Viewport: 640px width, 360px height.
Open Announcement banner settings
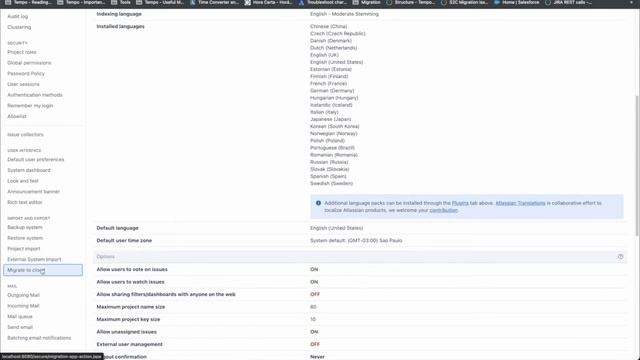click(33, 191)
